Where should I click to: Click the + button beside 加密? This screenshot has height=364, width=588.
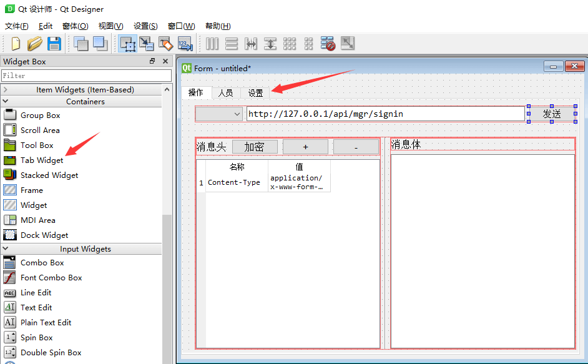[305, 147]
